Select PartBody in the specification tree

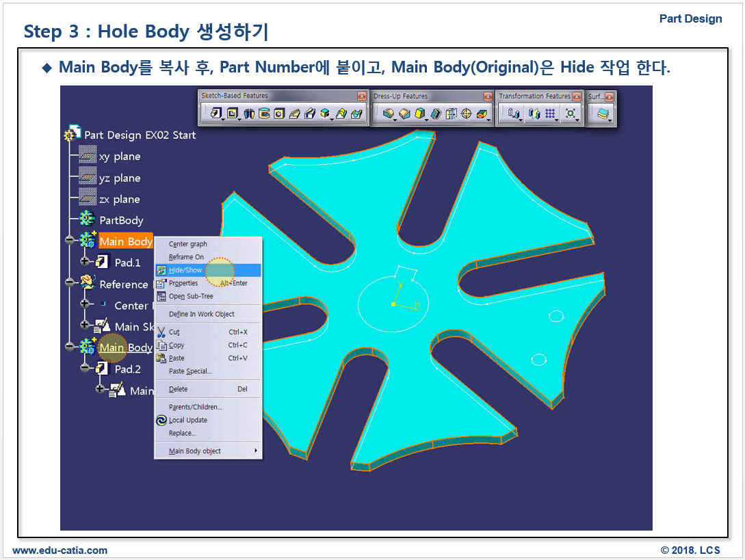120,220
